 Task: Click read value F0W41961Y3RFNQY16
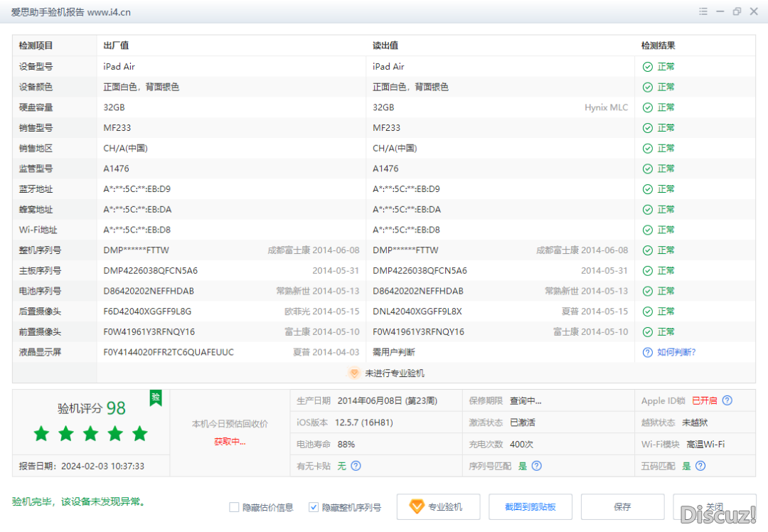point(418,332)
